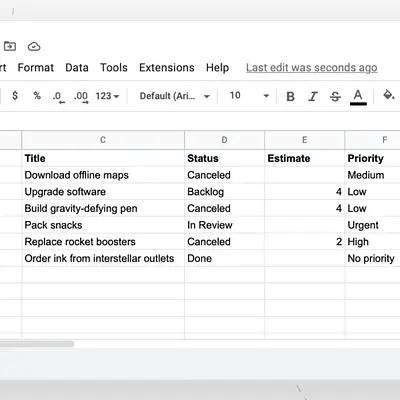Select the Medium priority cell

pos(372,175)
